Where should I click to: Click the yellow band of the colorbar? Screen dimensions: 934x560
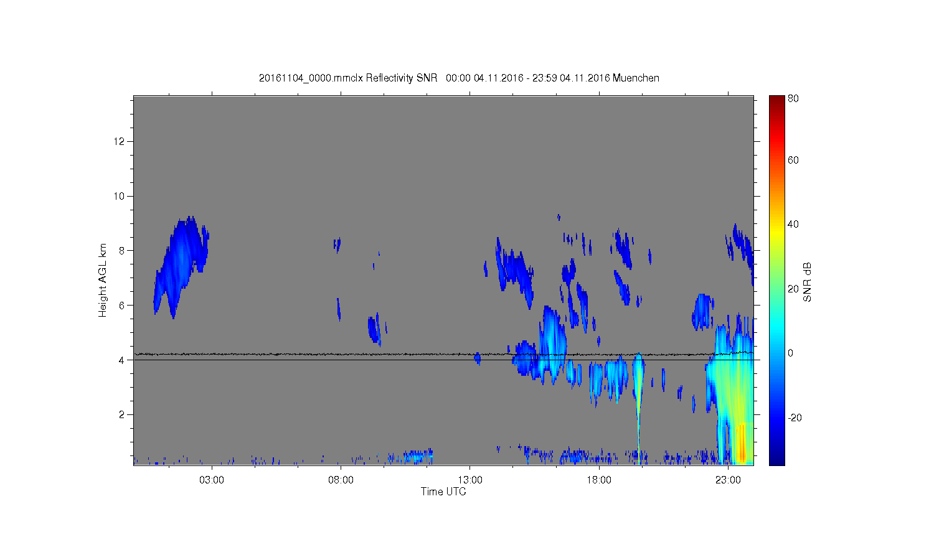776,233
